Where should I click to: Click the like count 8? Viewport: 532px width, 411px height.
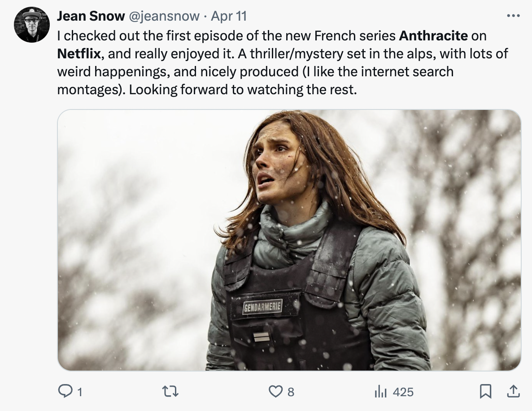[291, 392]
